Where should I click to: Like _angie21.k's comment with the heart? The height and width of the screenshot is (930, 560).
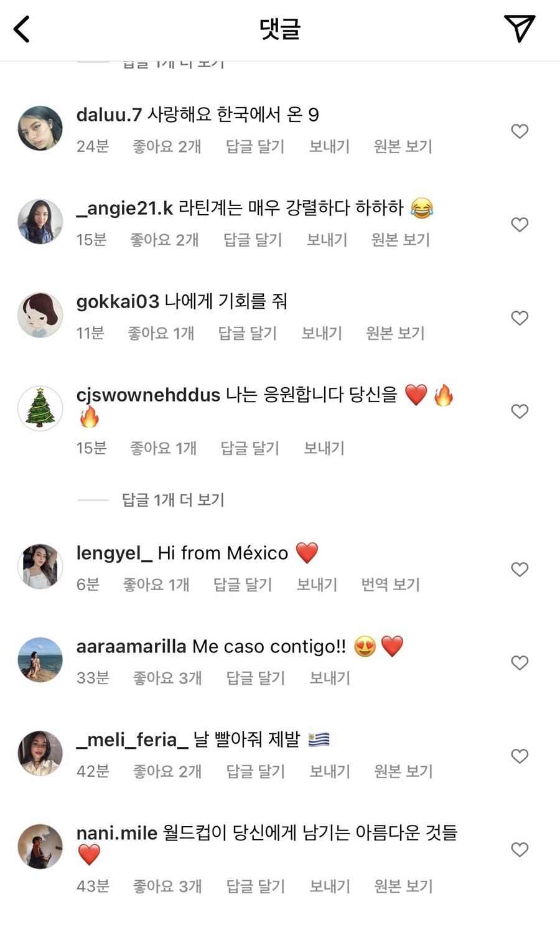[520, 225]
